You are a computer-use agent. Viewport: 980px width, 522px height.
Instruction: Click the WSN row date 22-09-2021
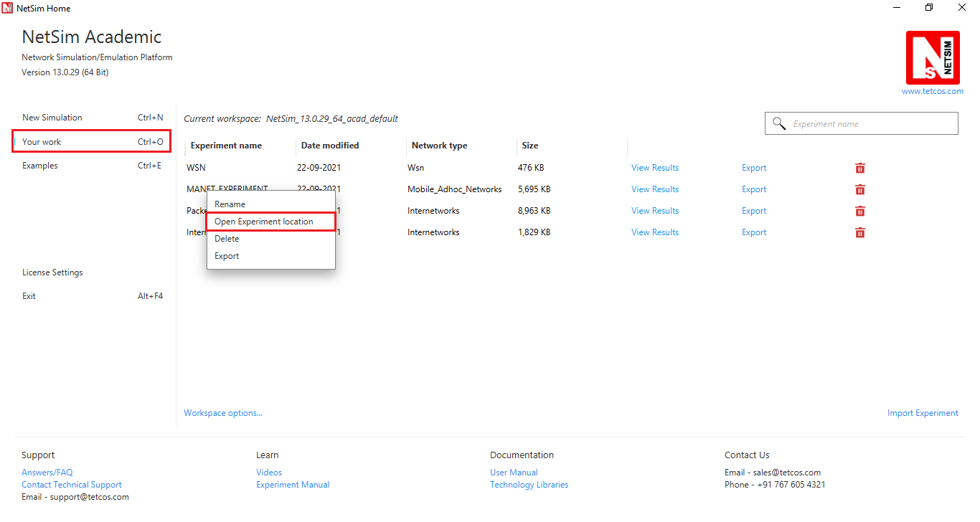(x=319, y=168)
